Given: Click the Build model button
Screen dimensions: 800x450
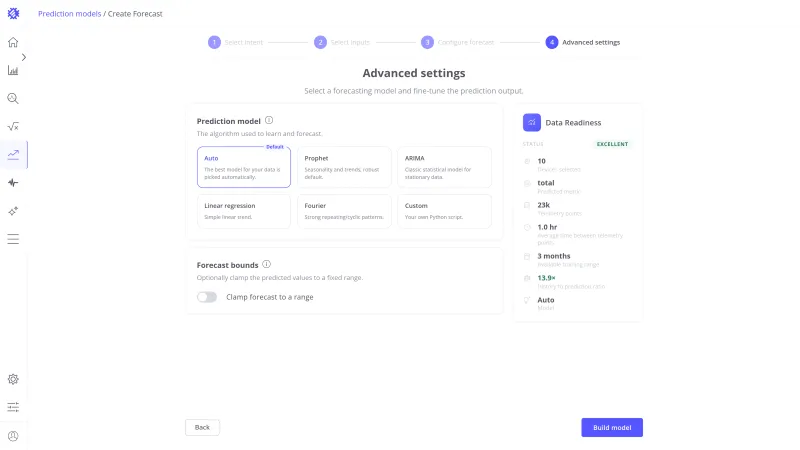Looking at the screenshot, I should pyautogui.click(x=612, y=428).
